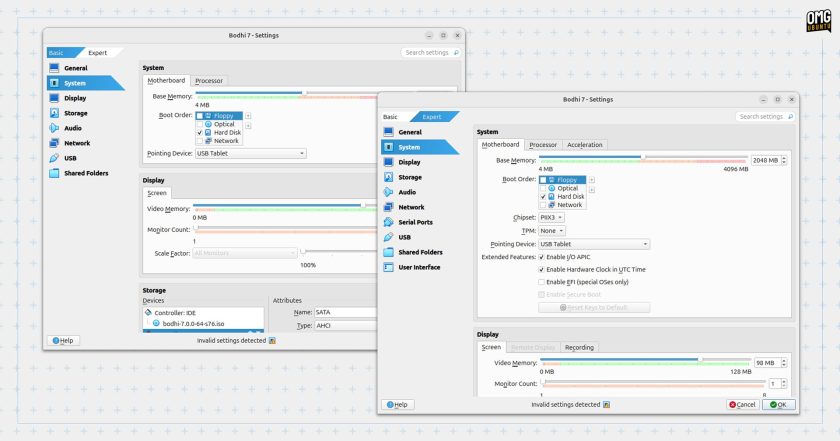Click the Shared Folders icon in front window
The width and height of the screenshot is (840, 441).
[x=388, y=252]
